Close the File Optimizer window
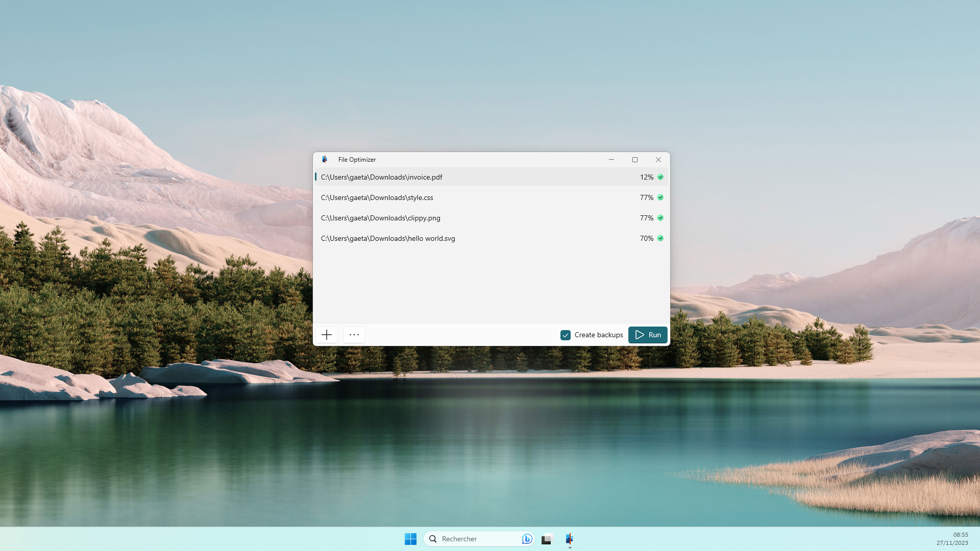The width and height of the screenshot is (980, 551). [x=658, y=160]
